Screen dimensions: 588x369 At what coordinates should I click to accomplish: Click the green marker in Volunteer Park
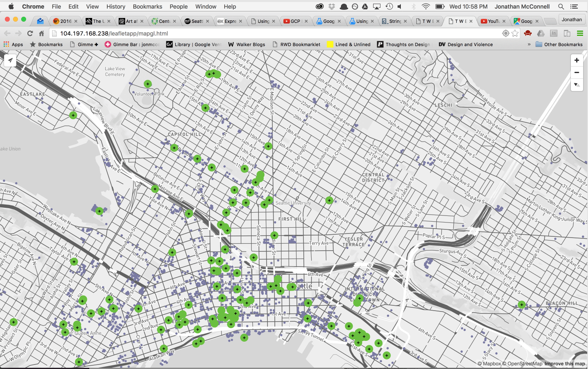click(148, 84)
